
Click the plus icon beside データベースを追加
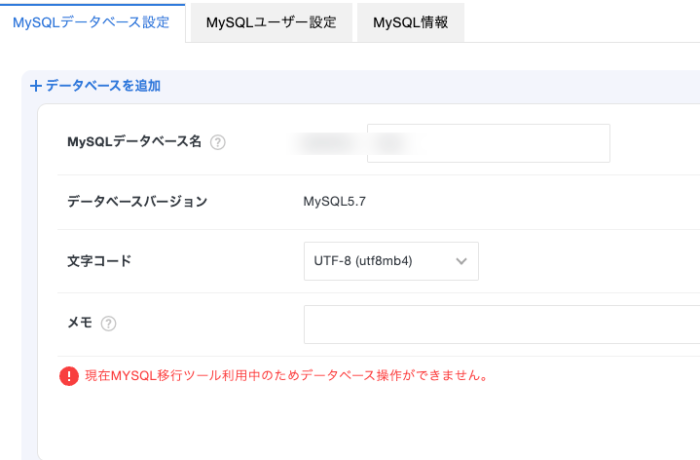tap(36, 86)
